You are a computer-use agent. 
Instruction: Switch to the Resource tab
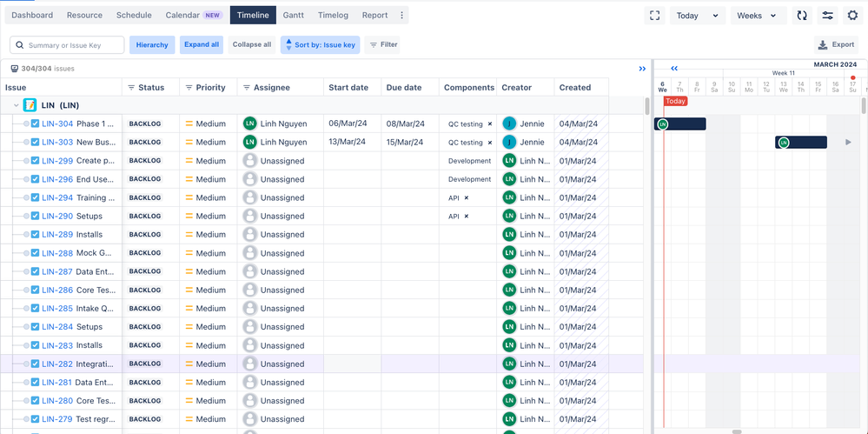84,16
